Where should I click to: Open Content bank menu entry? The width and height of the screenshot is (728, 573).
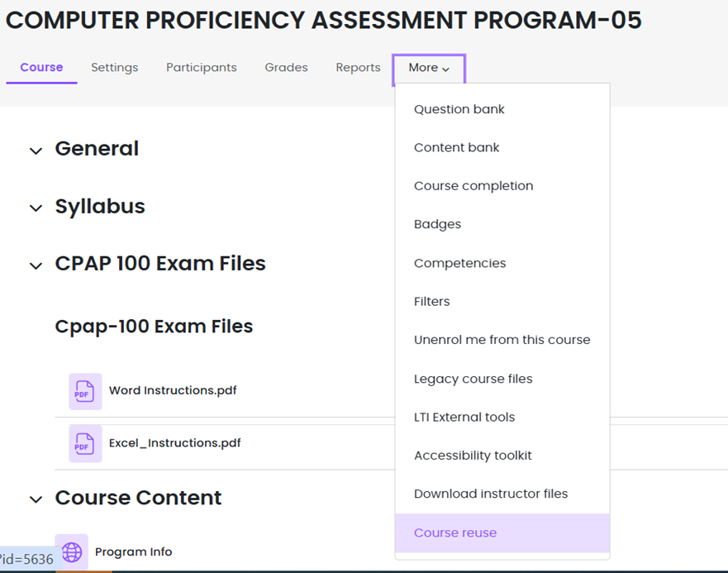456,147
